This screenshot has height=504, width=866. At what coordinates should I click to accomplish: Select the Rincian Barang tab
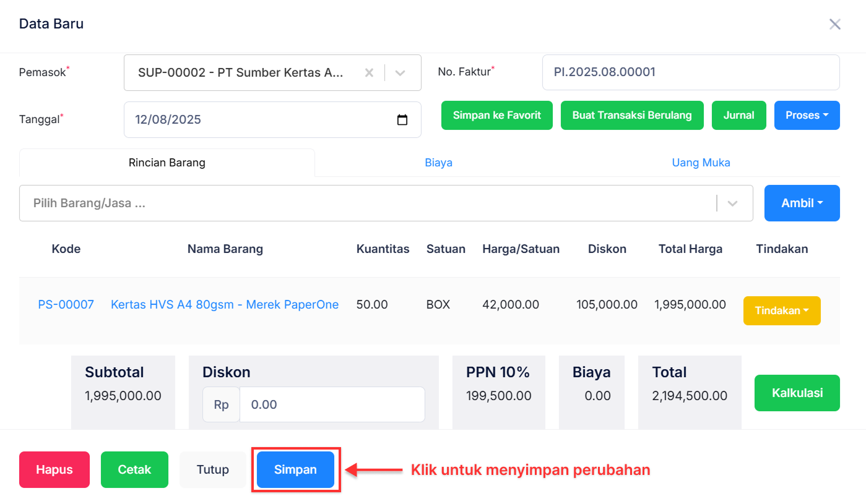167,162
